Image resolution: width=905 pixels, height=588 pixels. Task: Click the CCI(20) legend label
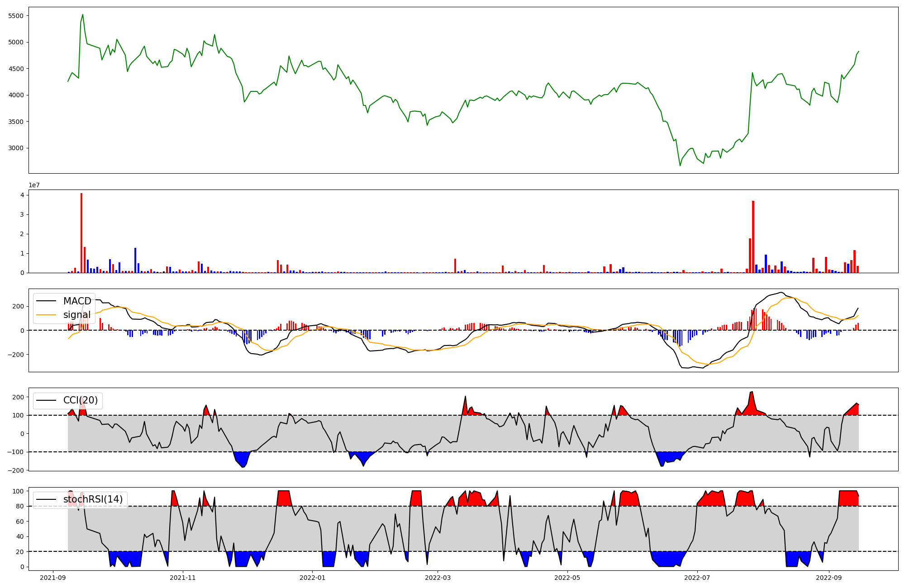[81, 400]
